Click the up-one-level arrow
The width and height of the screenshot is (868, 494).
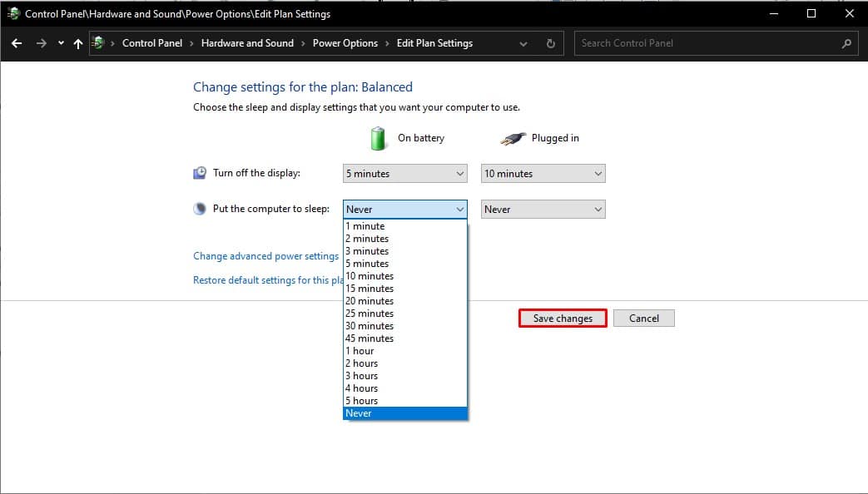pyautogui.click(x=77, y=42)
